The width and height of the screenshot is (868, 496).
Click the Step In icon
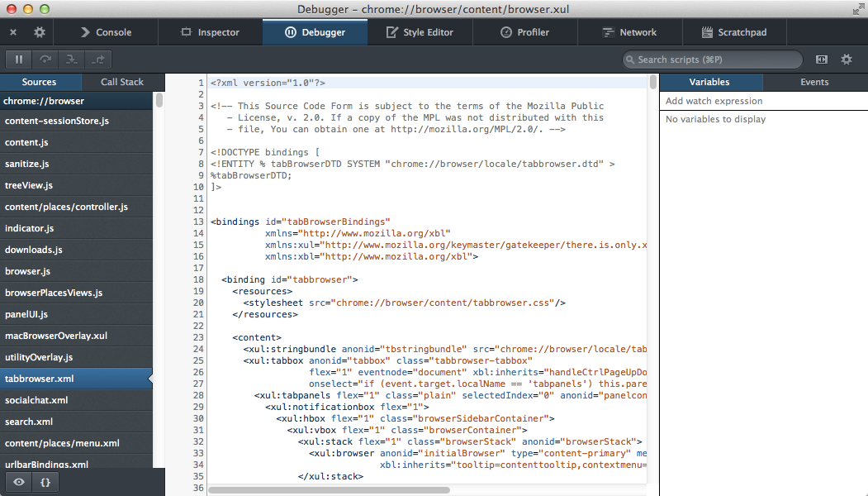tap(71, 60)
